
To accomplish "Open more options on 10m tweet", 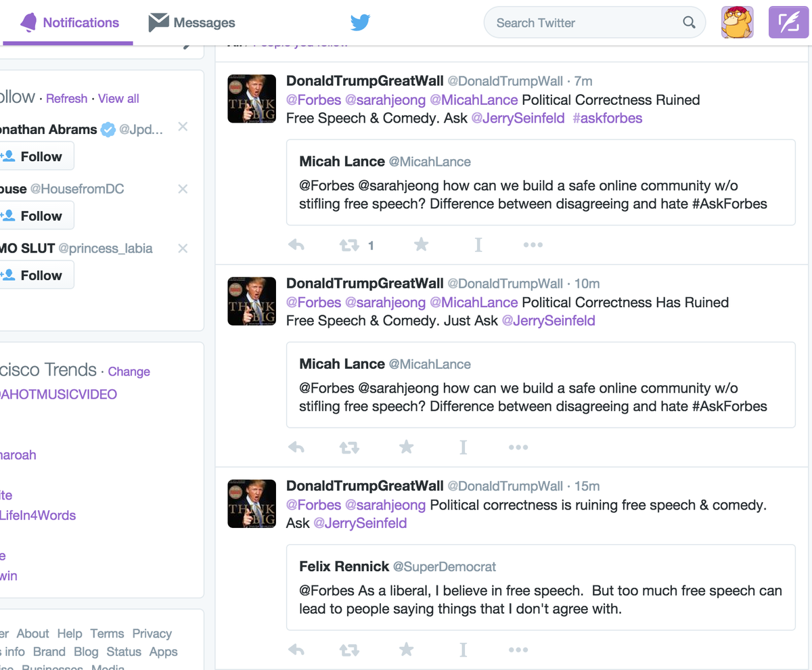I will click(518, 447).
